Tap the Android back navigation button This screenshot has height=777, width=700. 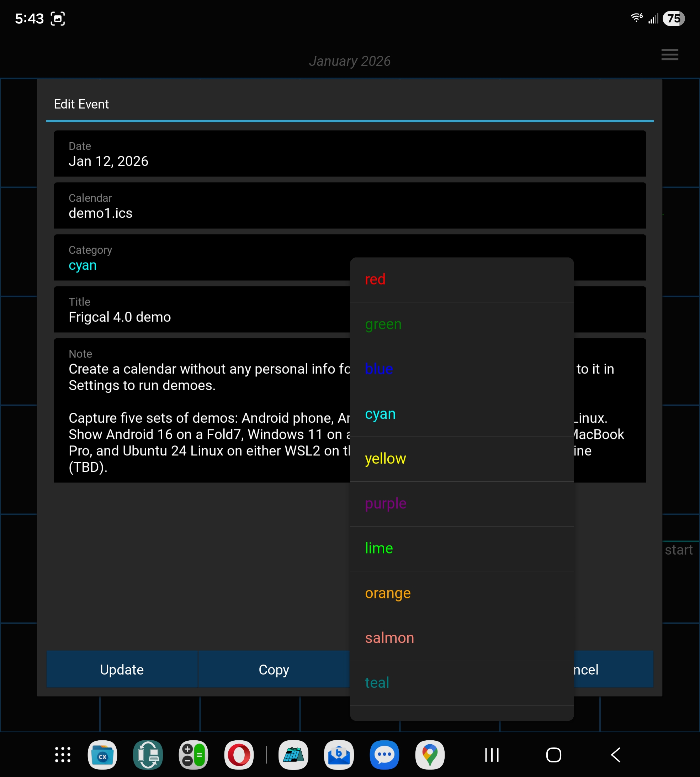click(615, 755)
